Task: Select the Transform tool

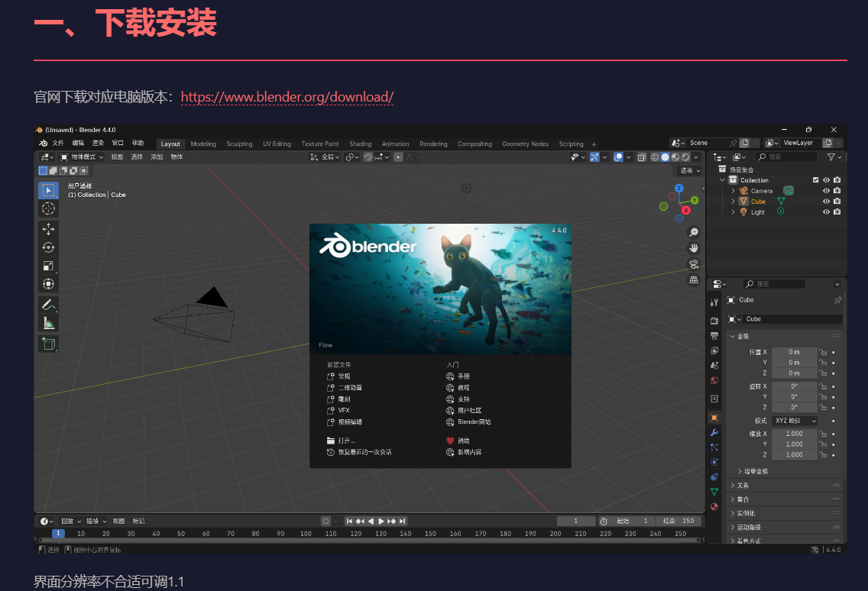Action: (x=48, y=284)
